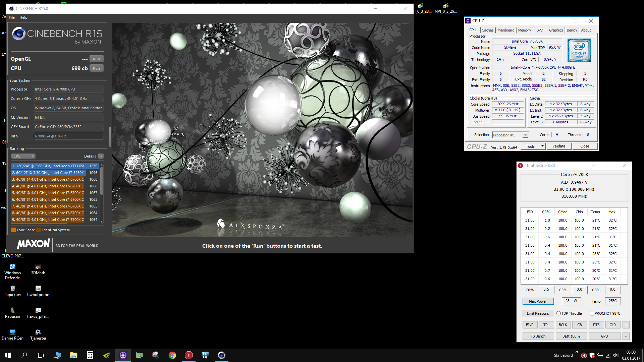Run the OpenGL benchmark
Image resolution: width=644 pixels, height=362 pixels.
[x=96, y=59]
